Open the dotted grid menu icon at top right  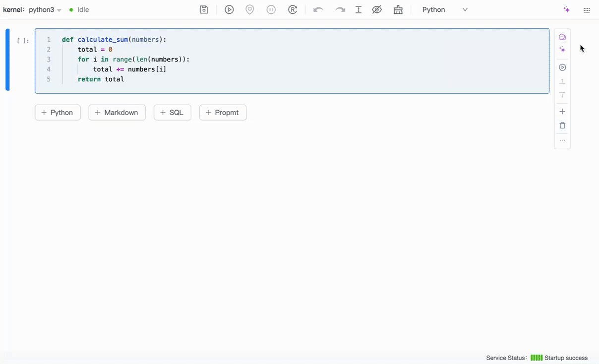click(587, 10)
